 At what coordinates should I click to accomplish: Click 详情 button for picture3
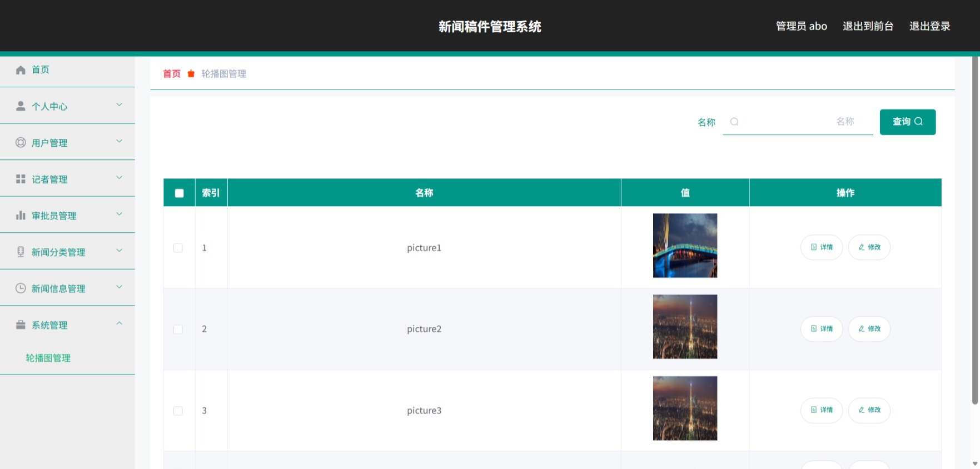822,410
